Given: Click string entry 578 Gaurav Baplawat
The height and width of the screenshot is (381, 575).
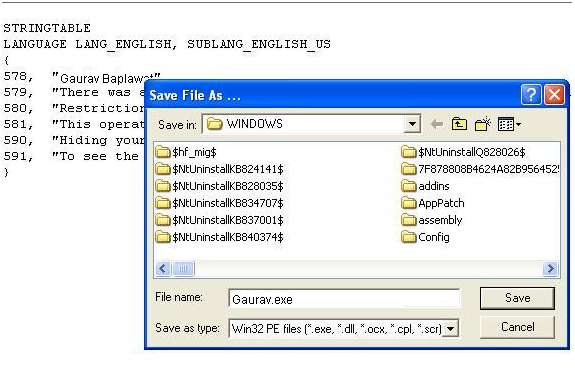Looking at the screenshot, I should [82, 77].
